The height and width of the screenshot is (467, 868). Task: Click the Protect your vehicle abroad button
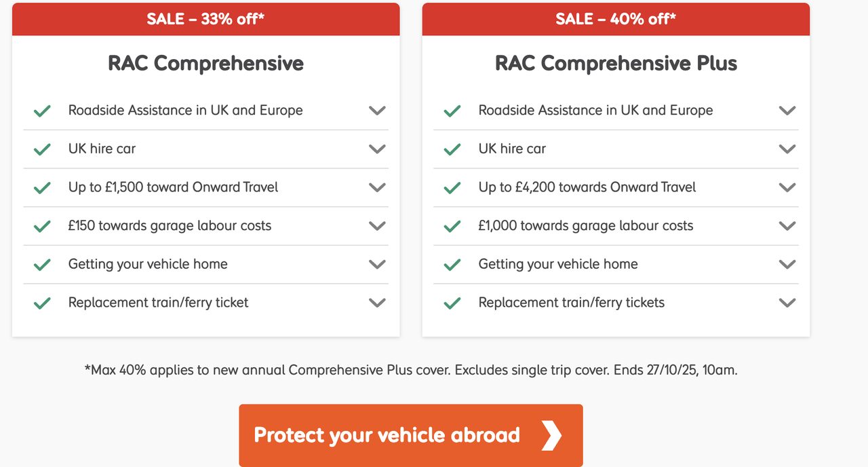387,435
